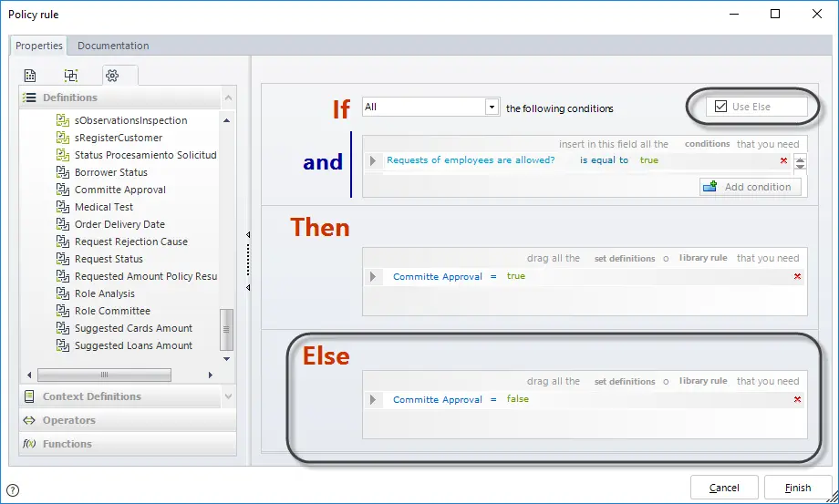Click the horizontal scrollbar thumb under definitions list
839x504 pixels.
point(104,375)
